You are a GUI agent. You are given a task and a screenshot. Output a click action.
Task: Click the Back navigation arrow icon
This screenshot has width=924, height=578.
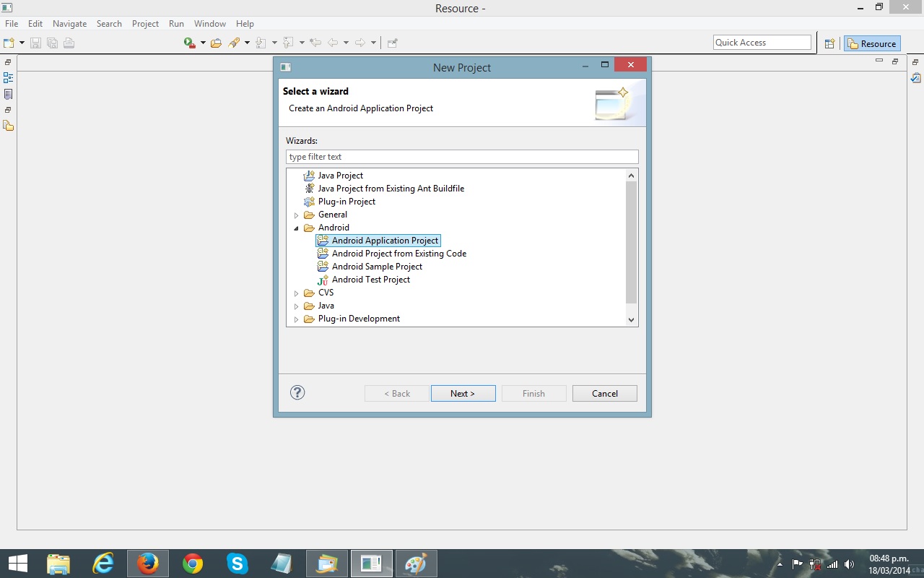tap(333, 43)
